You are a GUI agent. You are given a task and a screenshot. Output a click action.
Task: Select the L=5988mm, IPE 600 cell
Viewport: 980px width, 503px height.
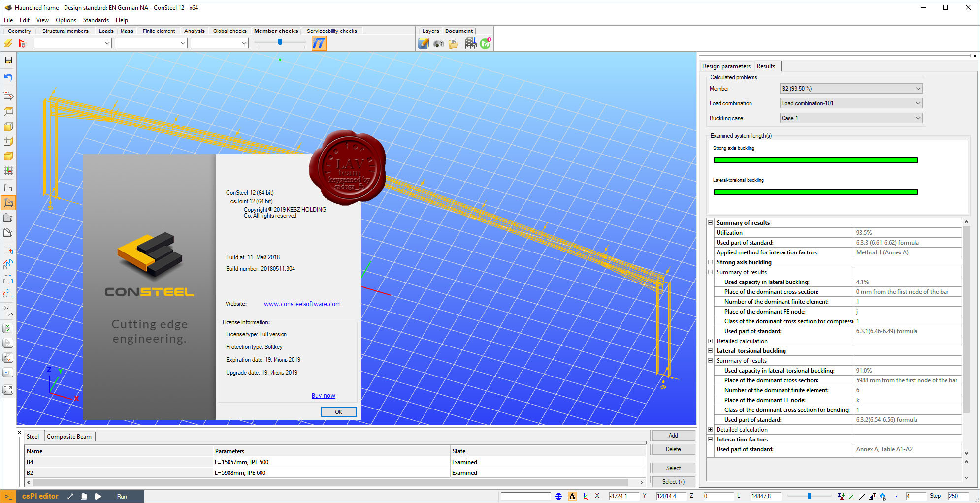(332, 473)
